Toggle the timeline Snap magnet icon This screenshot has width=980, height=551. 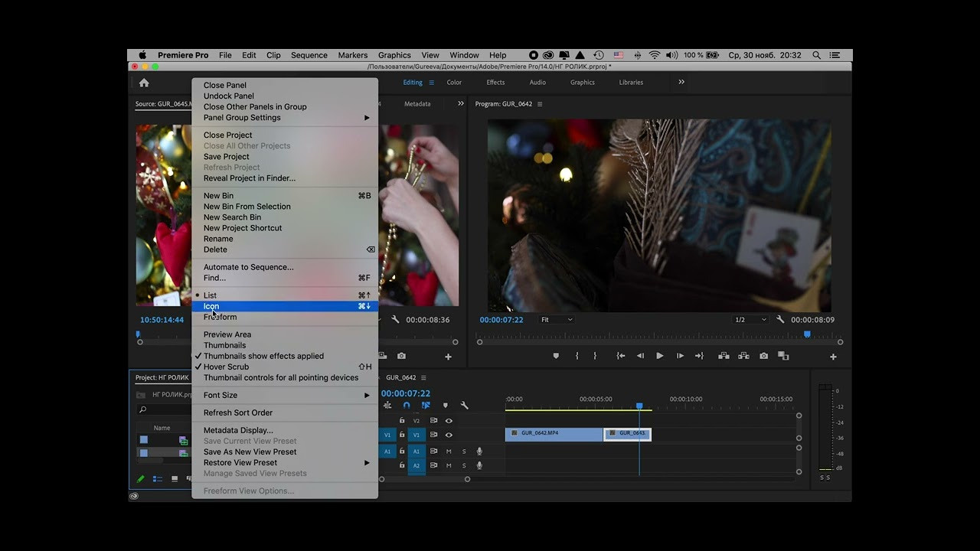tap(407, 406)
